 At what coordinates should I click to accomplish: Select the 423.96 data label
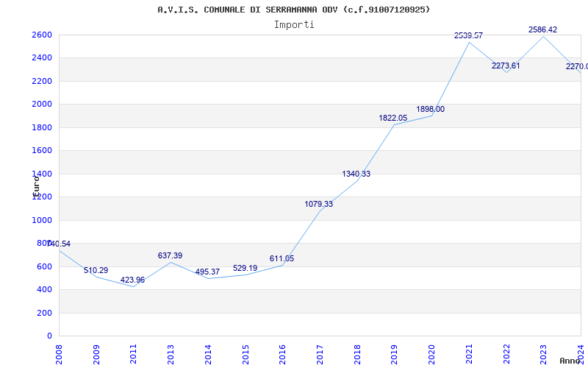132,280
